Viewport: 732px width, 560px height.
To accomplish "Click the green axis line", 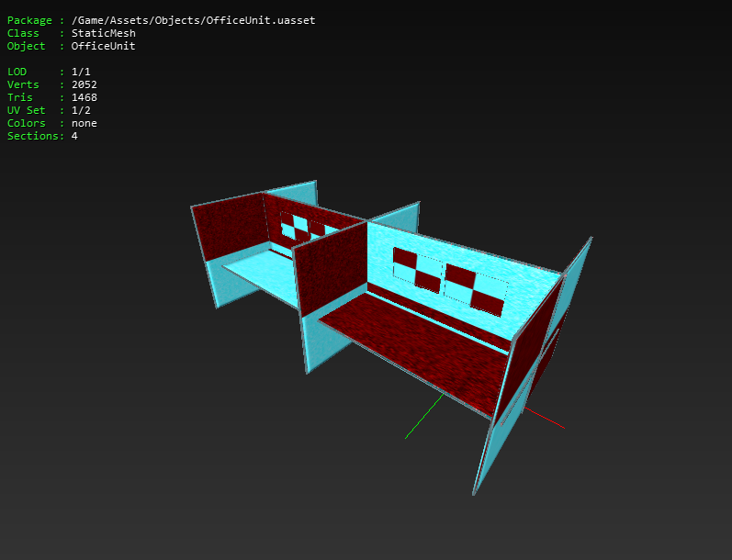I will (424, 416).
